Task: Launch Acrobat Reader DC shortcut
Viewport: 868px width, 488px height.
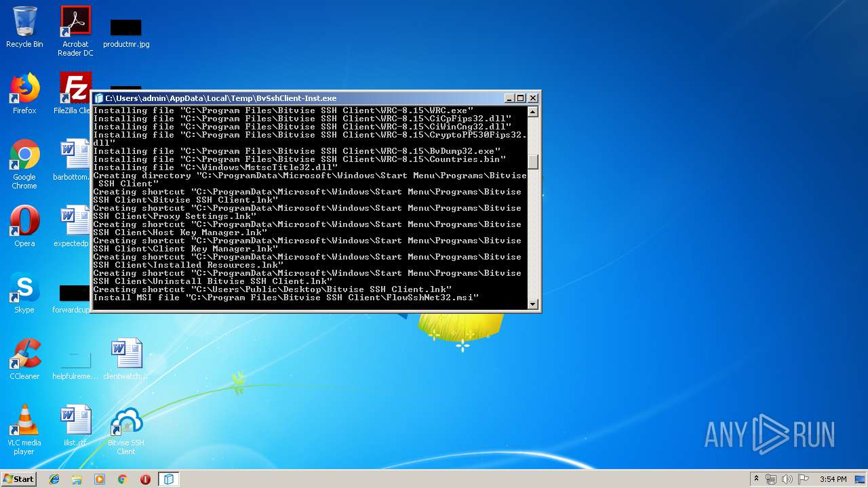Action: [x=75, y=30]
